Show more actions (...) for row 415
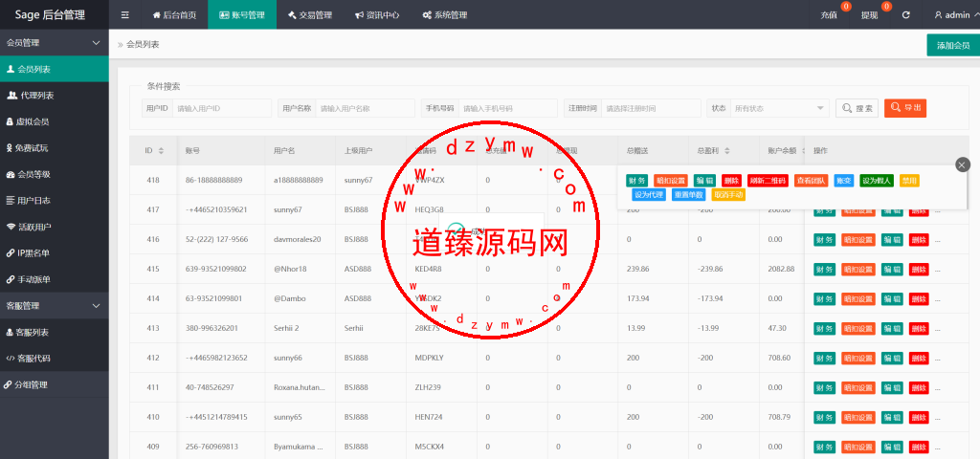Screen dimensions: 980x459 pos(938,269)
